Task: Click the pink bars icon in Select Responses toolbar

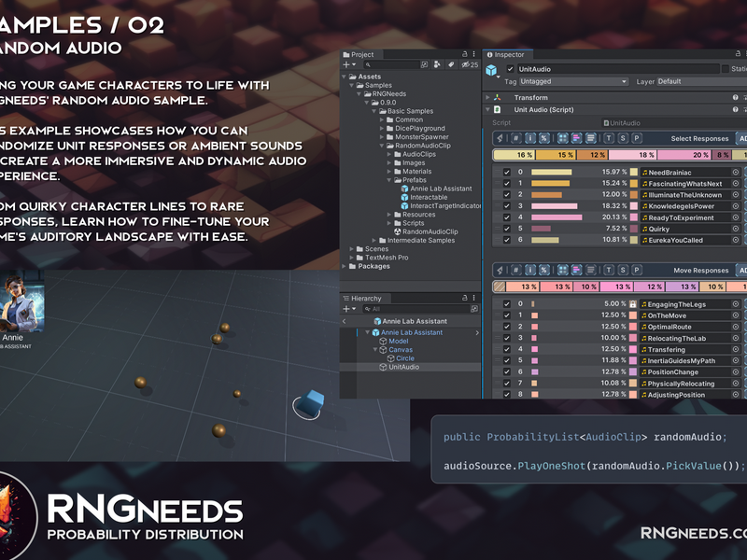Action: click(x=576, y=138)
